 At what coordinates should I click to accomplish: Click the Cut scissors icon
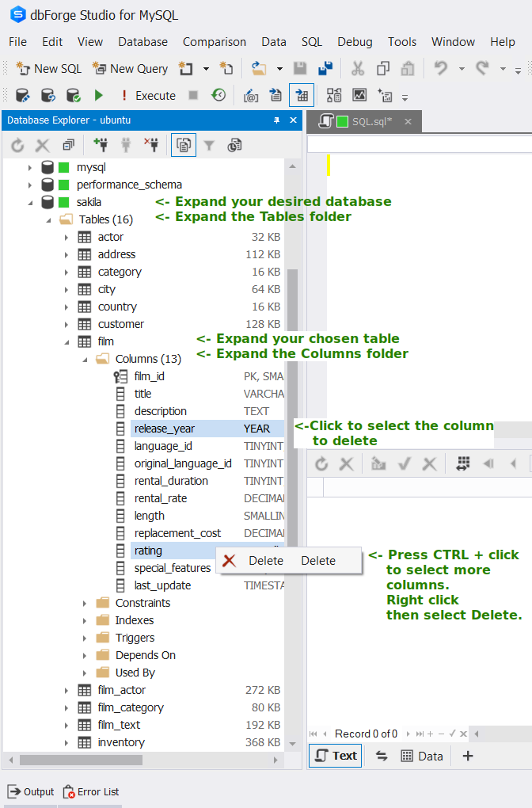[x=357, y=69]
